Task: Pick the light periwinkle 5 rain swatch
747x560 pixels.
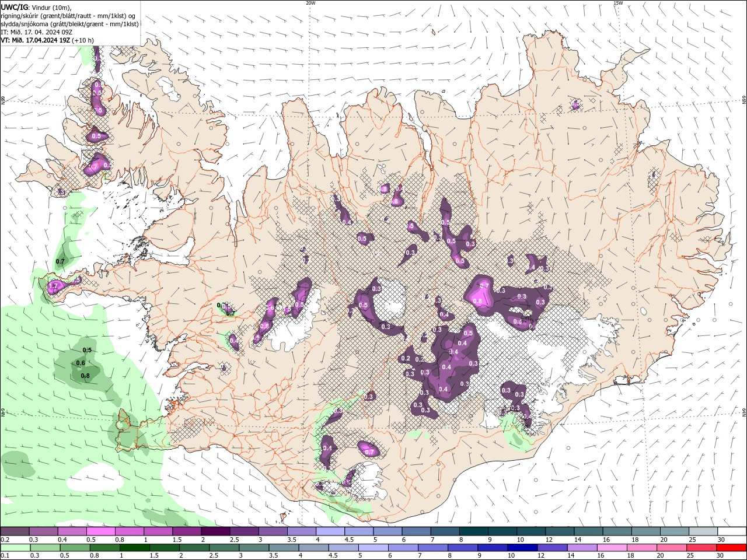Action: point(373,548)
